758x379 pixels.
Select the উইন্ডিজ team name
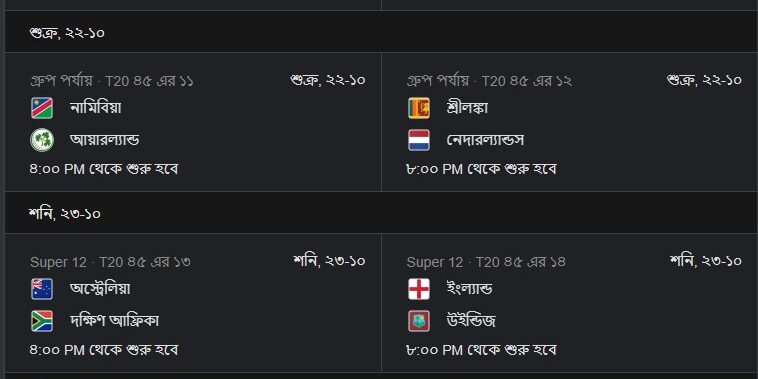coord(471,321)
